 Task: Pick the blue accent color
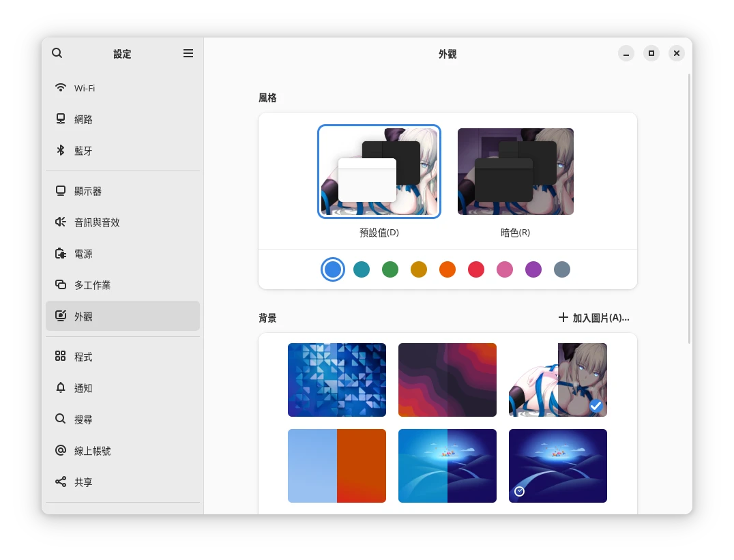pos(333,269)
